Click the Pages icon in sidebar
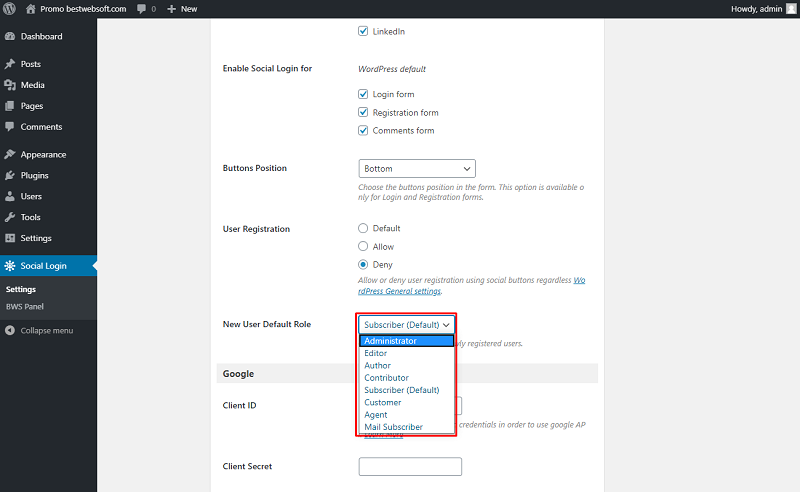 pyautogui.click(x=10, y=106)
